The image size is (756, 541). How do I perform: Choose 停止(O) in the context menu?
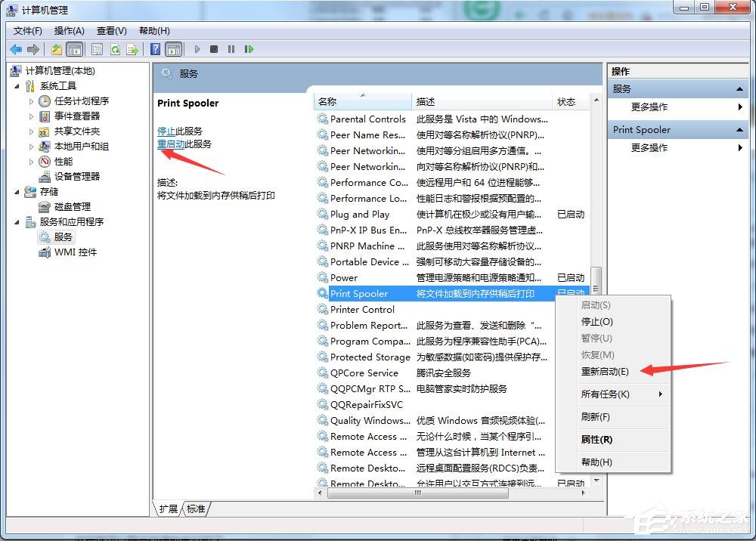597,321
